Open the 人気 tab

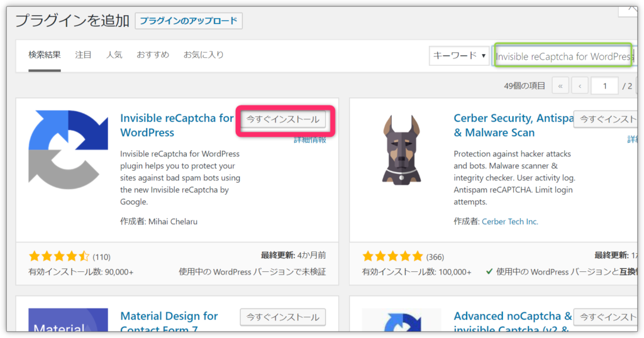(x=114, y=55)
